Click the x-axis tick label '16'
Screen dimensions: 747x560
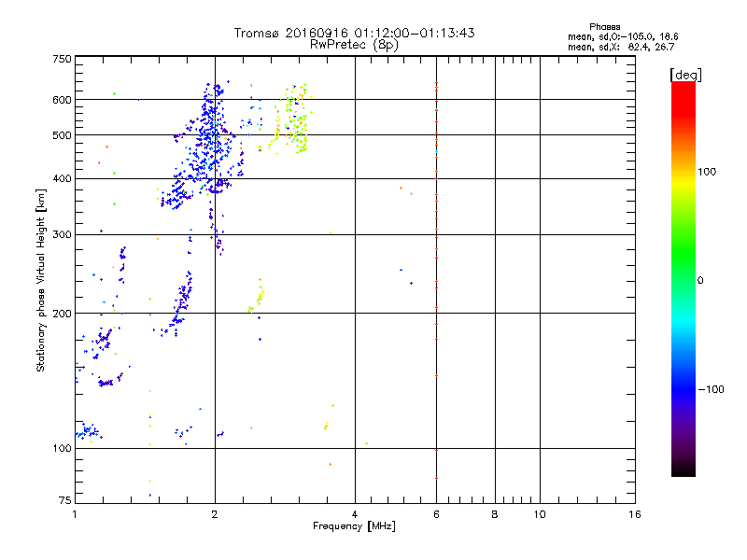(635, 514)
